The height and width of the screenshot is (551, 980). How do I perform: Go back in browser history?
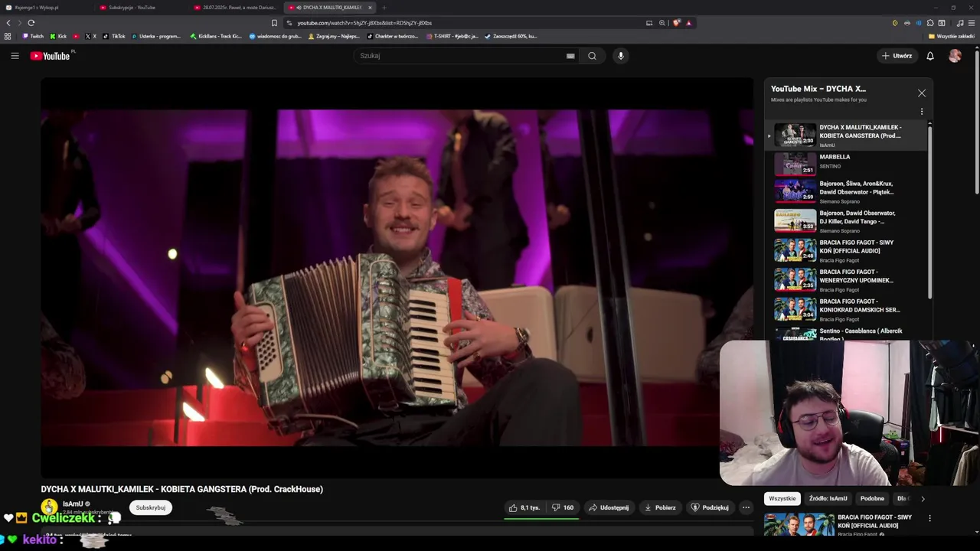point(8,23)
